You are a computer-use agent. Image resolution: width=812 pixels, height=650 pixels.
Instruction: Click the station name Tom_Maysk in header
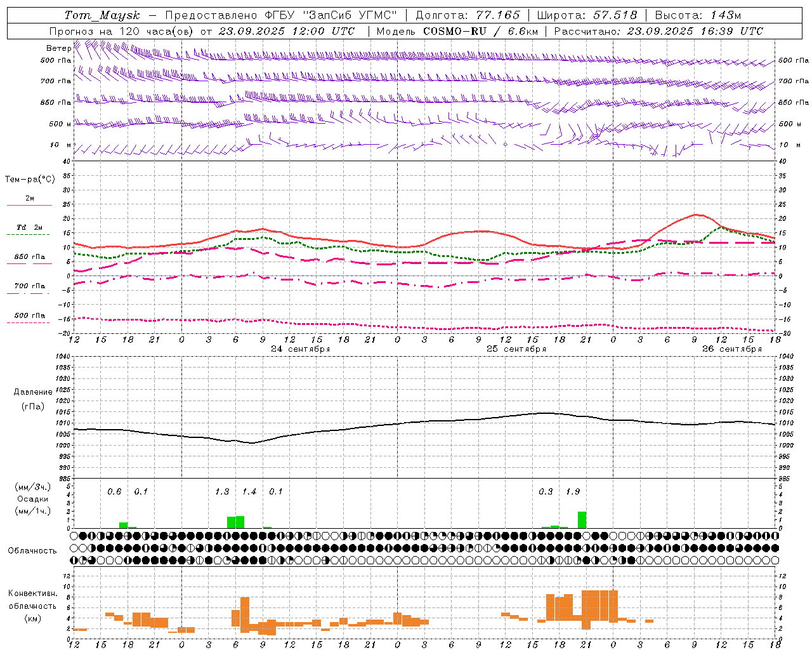click(102, 15)
